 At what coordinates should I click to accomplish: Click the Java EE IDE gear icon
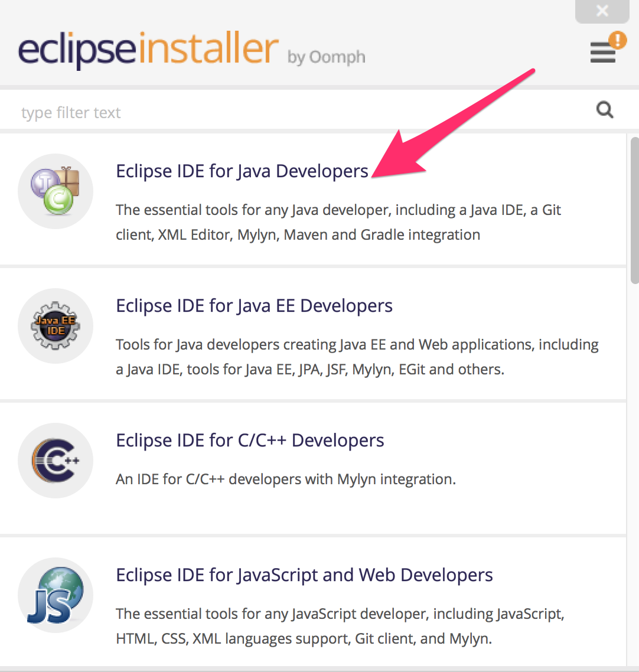[x=55, y=325]
